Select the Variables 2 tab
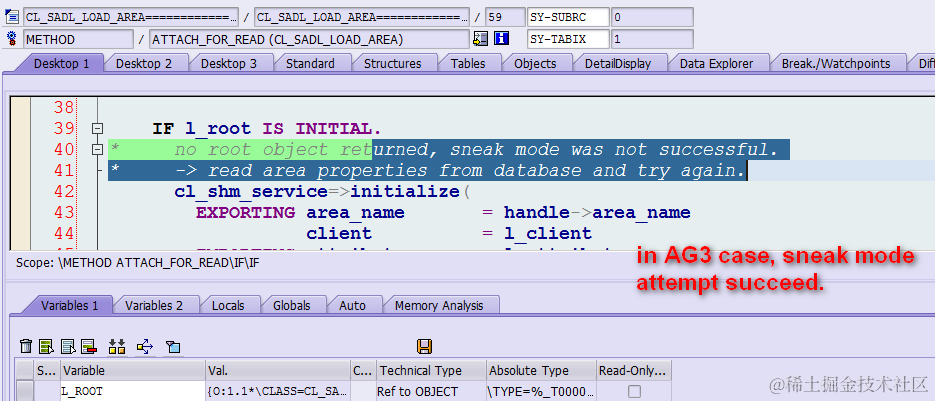 click(x=154, y=306)
